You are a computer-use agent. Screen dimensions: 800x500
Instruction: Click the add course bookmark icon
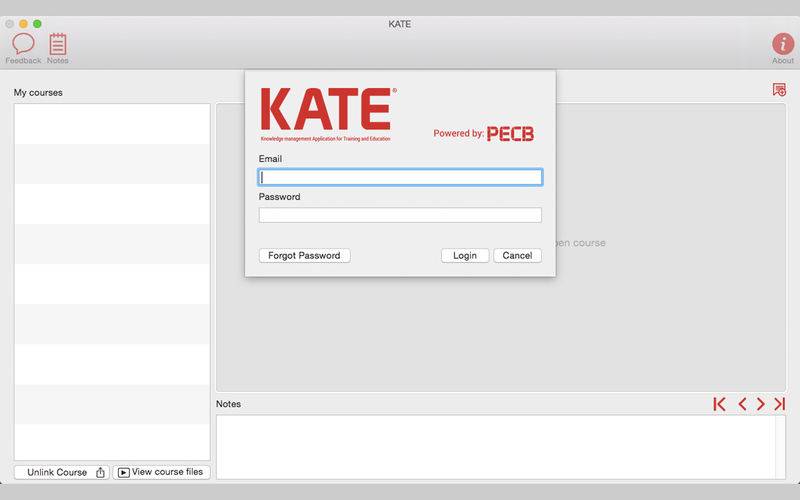[779, 90]
